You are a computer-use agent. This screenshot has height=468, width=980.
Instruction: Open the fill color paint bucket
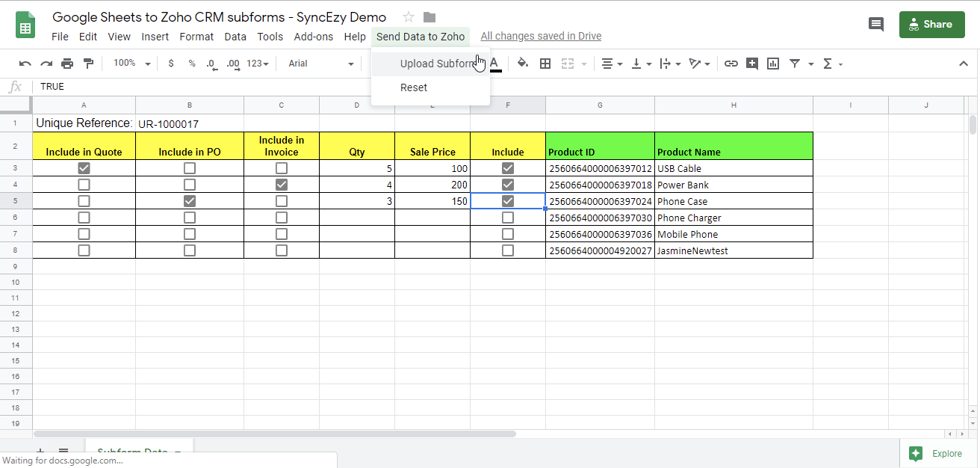(523, 64)
